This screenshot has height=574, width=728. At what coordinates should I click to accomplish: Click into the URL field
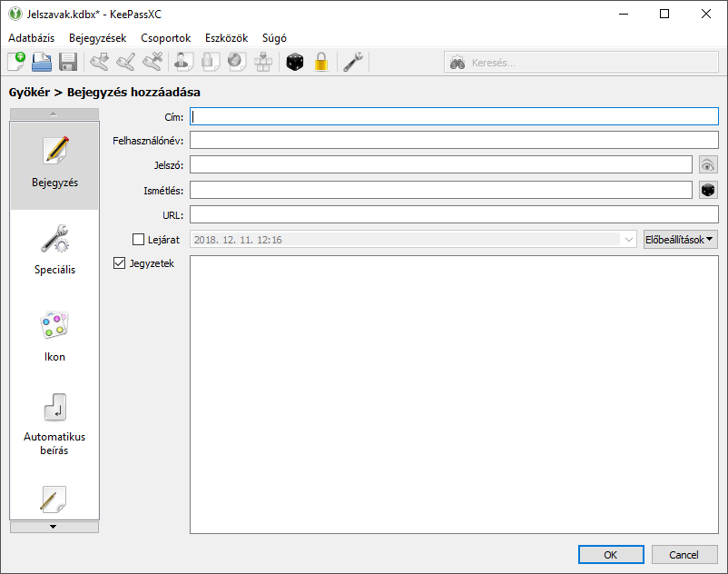point(454,214)
